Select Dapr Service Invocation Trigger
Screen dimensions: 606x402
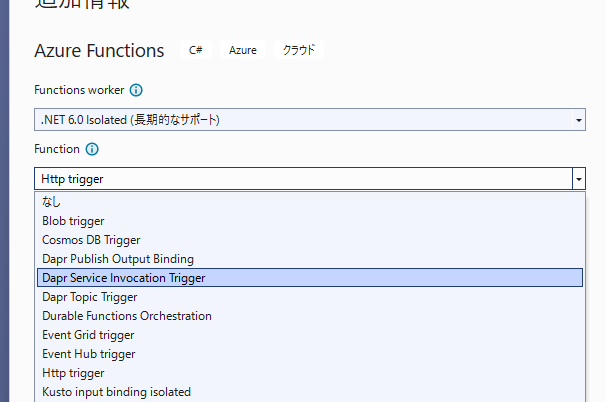tap(124, 278)
